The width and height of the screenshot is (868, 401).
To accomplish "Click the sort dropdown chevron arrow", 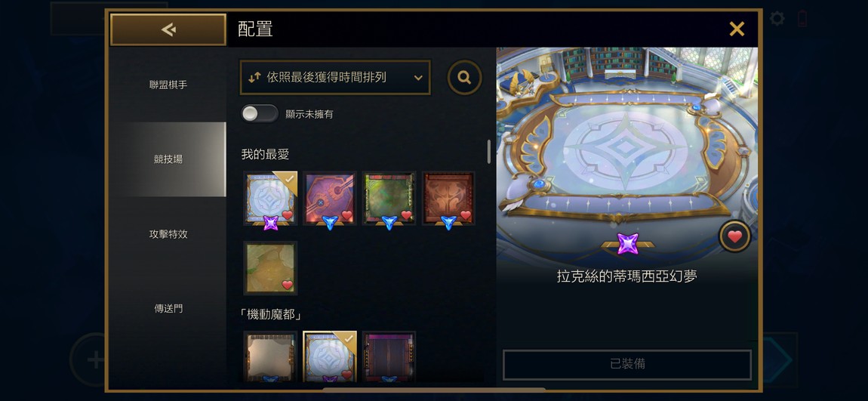I will (418, 78).
